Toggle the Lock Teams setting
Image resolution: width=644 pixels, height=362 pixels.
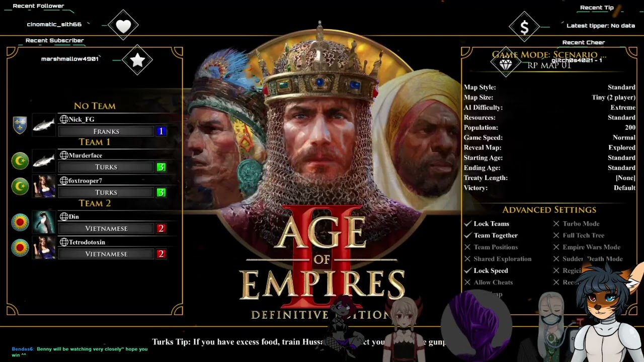[487, 224]
